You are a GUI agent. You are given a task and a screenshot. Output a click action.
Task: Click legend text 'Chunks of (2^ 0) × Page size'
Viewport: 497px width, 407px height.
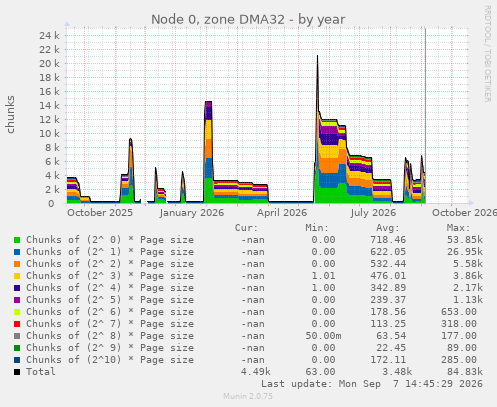pos(110,240)
